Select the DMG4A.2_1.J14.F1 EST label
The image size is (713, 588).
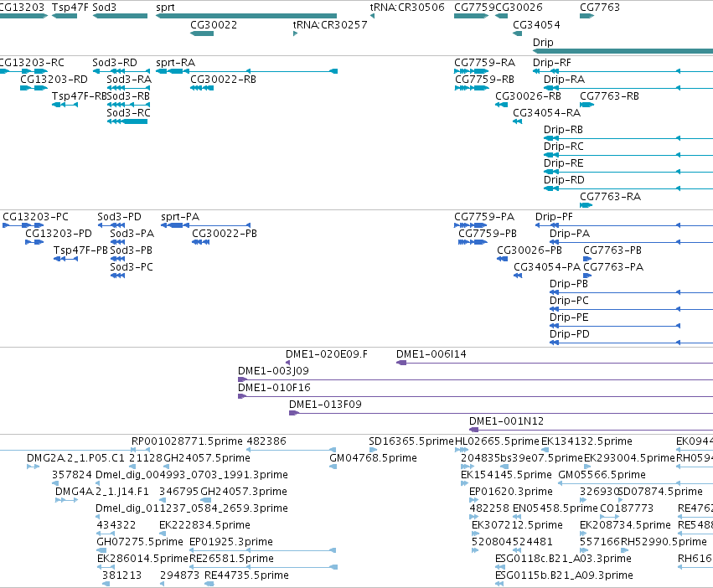102,492
